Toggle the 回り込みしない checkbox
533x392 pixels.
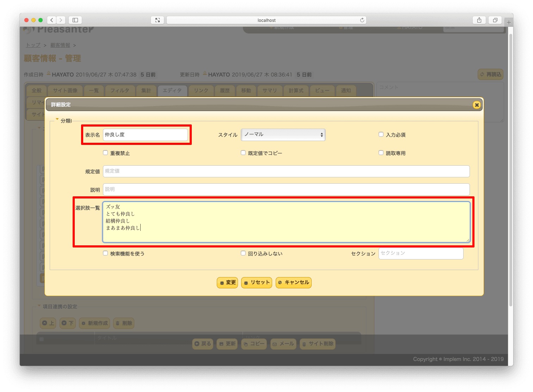pyautogui.click(x=243, y=253)
